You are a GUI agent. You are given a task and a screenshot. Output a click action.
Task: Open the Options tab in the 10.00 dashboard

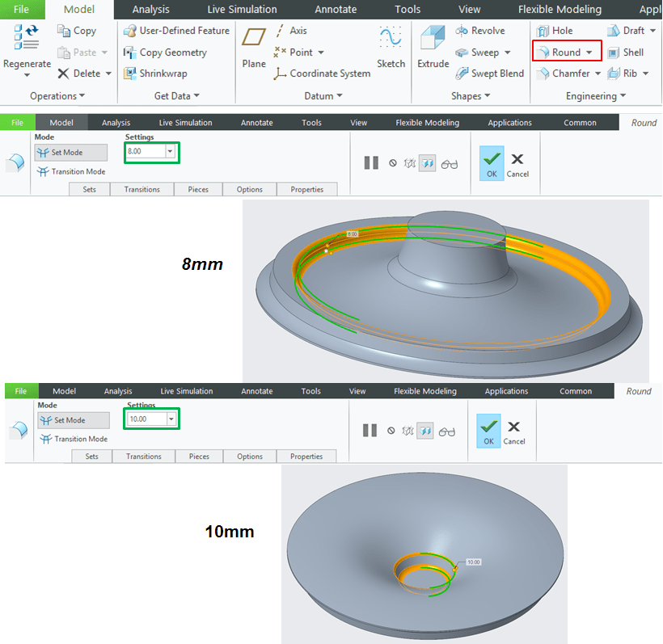(x=250, y=457)
